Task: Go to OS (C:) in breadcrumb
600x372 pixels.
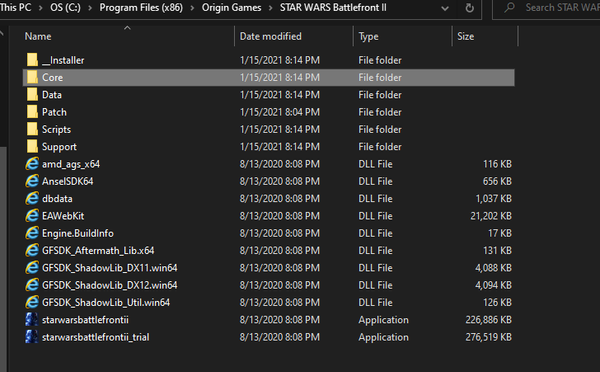Action: coord(65,8)
